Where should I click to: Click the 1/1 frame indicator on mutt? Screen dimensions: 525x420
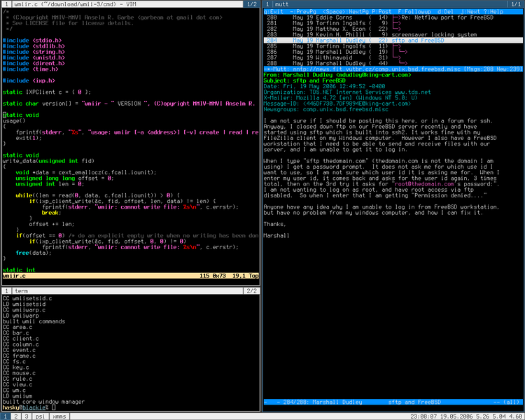[x=516, y=4]
